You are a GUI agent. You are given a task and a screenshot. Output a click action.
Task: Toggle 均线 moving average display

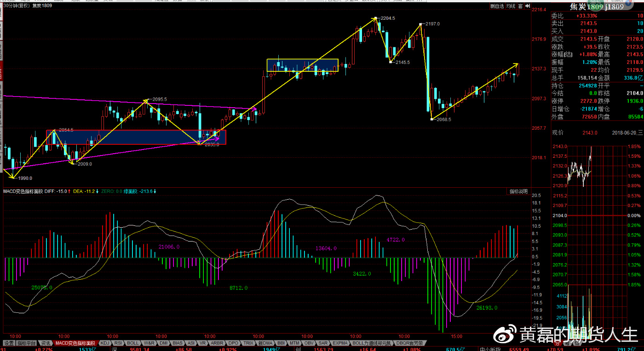(510, 6)
